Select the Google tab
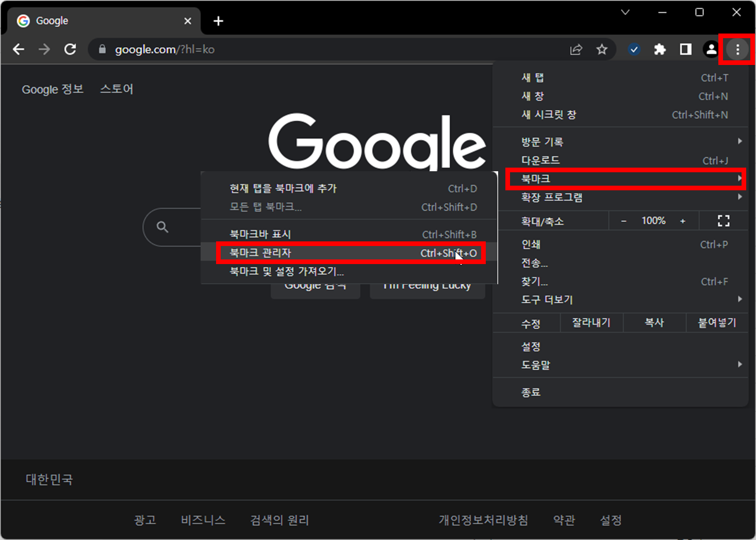756x540 pixels. click(x=104, y=21)
